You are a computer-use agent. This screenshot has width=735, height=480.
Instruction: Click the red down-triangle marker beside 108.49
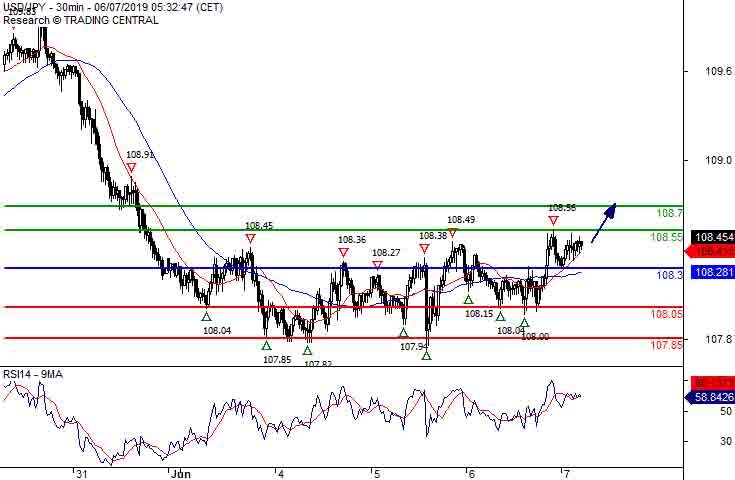pyautogui.click(x=452, y=232)
